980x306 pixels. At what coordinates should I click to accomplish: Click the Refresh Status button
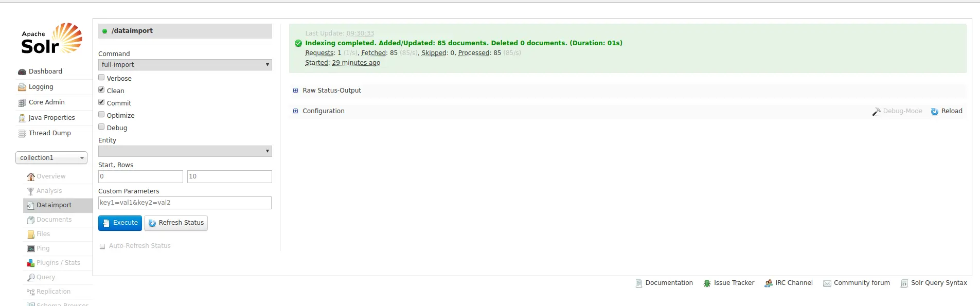[176, 223]
